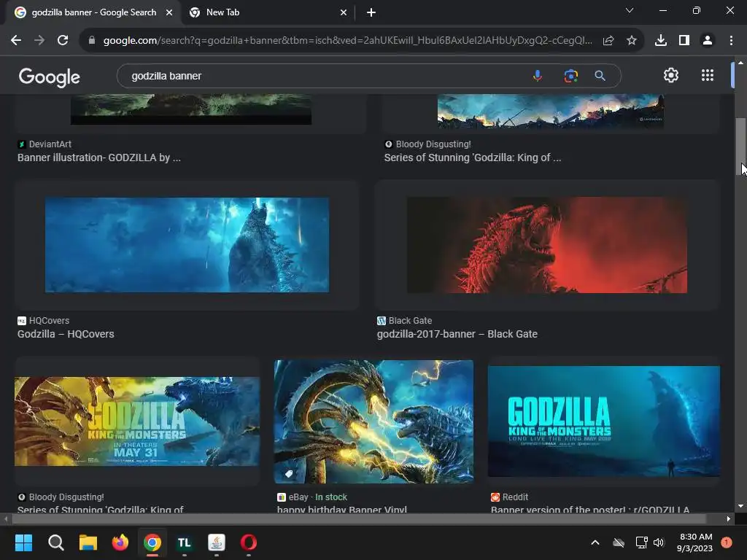
Task: Click the URL address bar
Action: coord(348,41)
